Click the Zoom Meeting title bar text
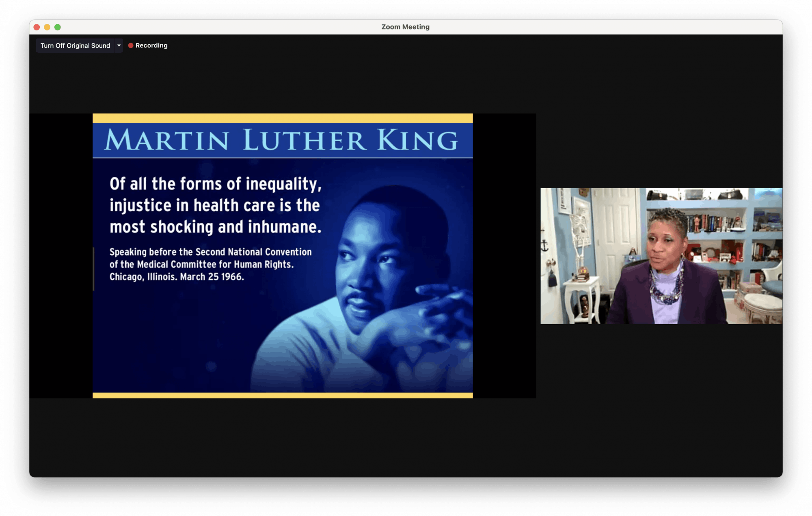812x516 pixels. [x=405, y=27]
